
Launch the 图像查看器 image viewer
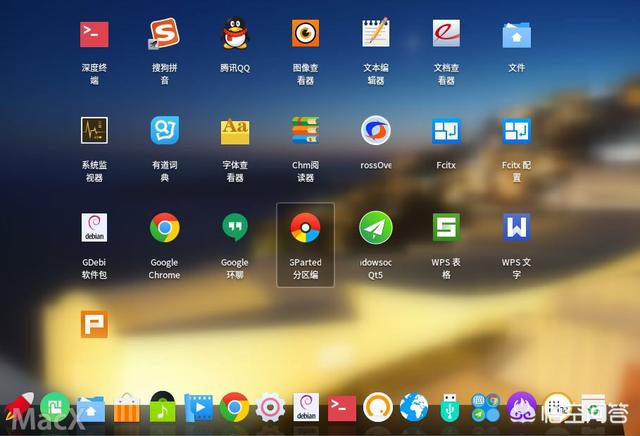(x=305, y=33)
